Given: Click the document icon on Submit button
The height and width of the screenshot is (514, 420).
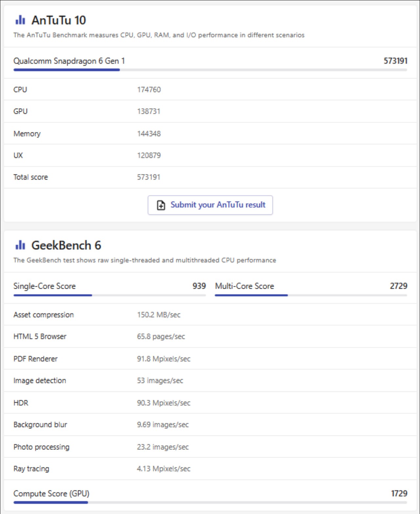Looking at the screenshot, I should [x=161, y=205].
